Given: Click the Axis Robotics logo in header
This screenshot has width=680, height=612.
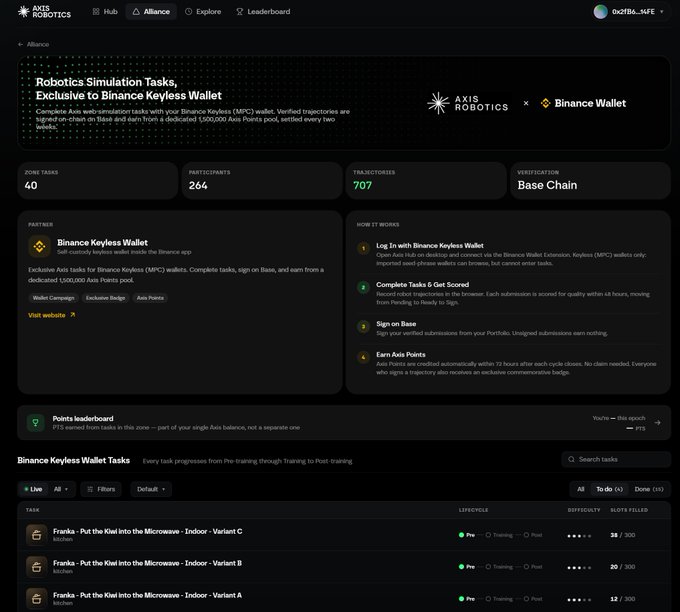Looking at the screenshot, I should click(x=44, y=12).
